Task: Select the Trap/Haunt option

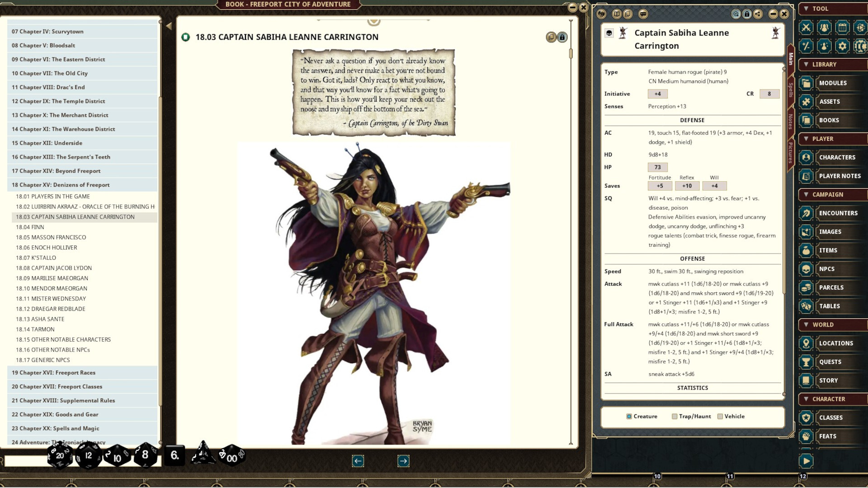Action: point(674,416)
